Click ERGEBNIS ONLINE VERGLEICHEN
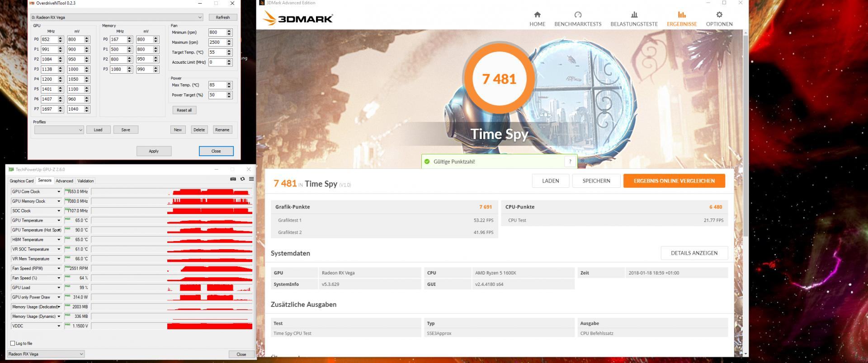The image size is (868, 363). [674, 181]
